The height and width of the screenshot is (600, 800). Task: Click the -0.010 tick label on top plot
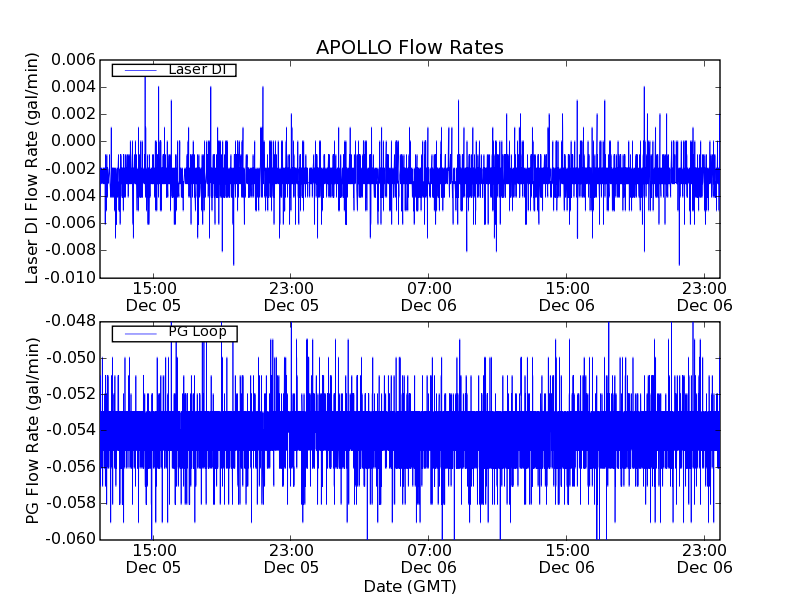pyautogui.click(x=70, y=278)
